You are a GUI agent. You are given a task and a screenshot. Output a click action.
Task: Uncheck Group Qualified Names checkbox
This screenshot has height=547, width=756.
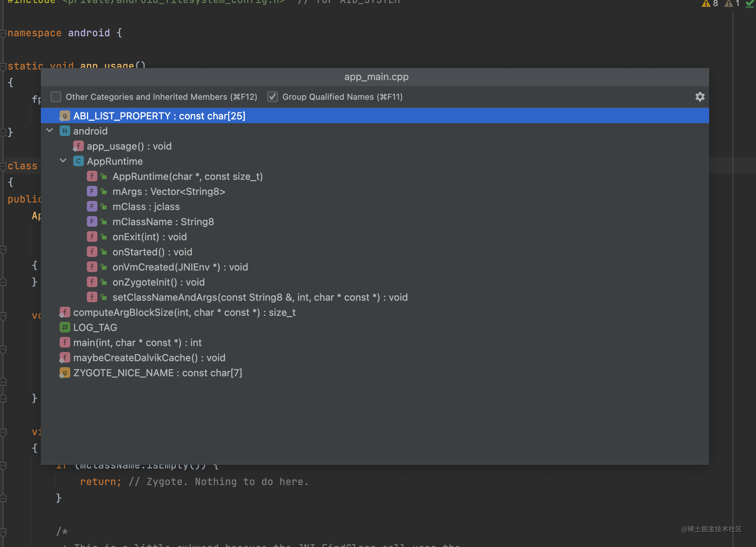point(273,97)
